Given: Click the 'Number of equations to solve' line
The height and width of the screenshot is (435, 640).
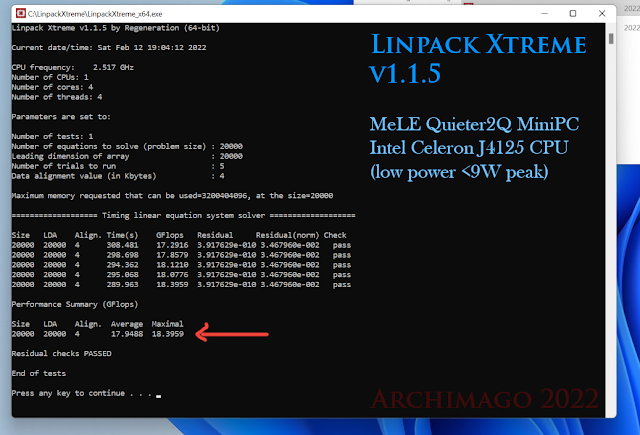Looking at the screenshot, I should (x=127, y=146).
